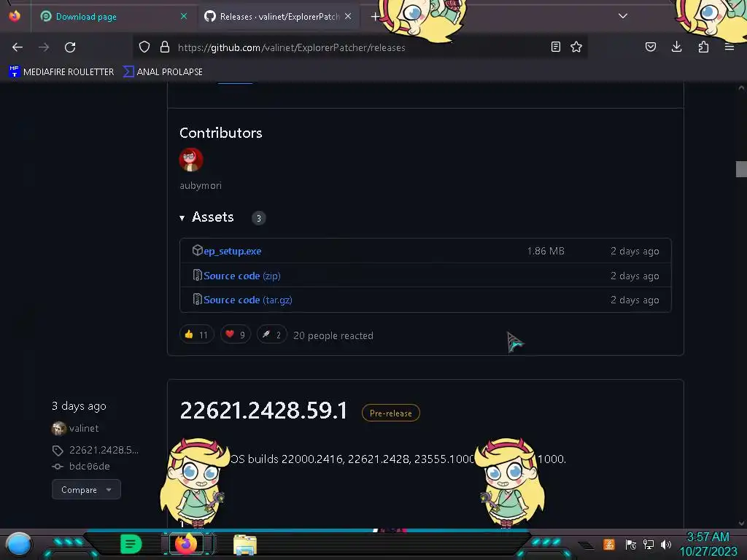The width and height of the screenshot is (747, 560).
Task: Click the forward navigation arrow
Action: [44, 47]
